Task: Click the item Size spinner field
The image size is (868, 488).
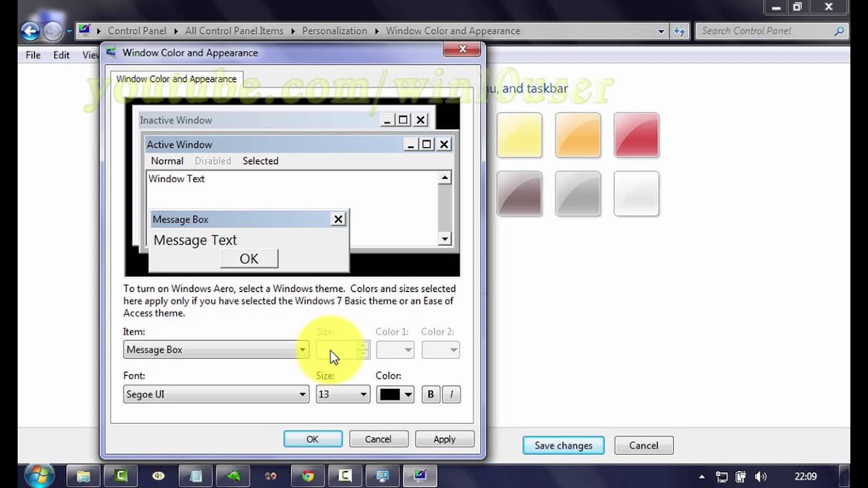Action: point(342,350)
